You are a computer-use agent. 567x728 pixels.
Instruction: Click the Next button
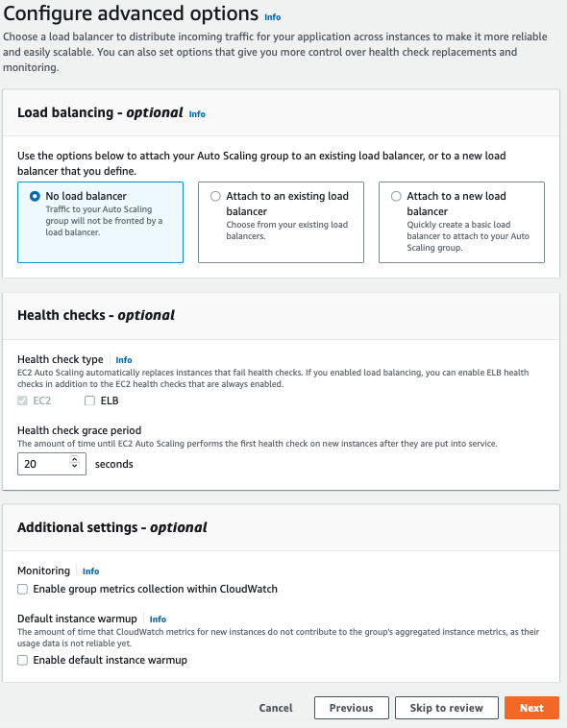531,708
